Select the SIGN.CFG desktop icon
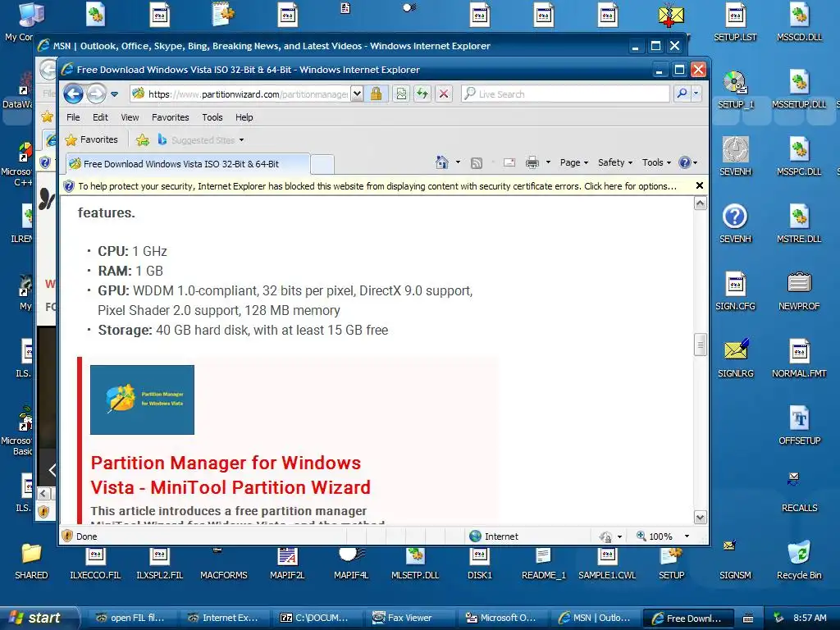This screenshot has width=840, height=630. [736, 291]
